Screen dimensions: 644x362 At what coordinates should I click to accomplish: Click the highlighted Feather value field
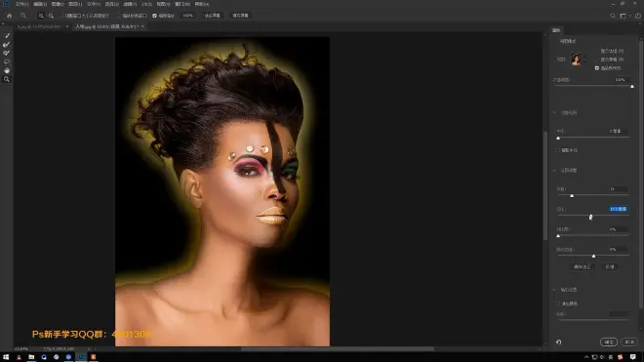[x=618, y=209]
